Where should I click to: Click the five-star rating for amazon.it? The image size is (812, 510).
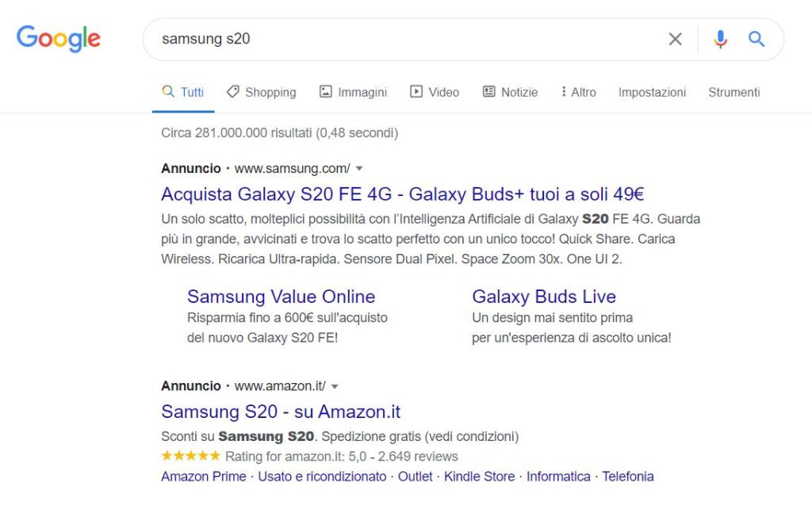point(190,456)
